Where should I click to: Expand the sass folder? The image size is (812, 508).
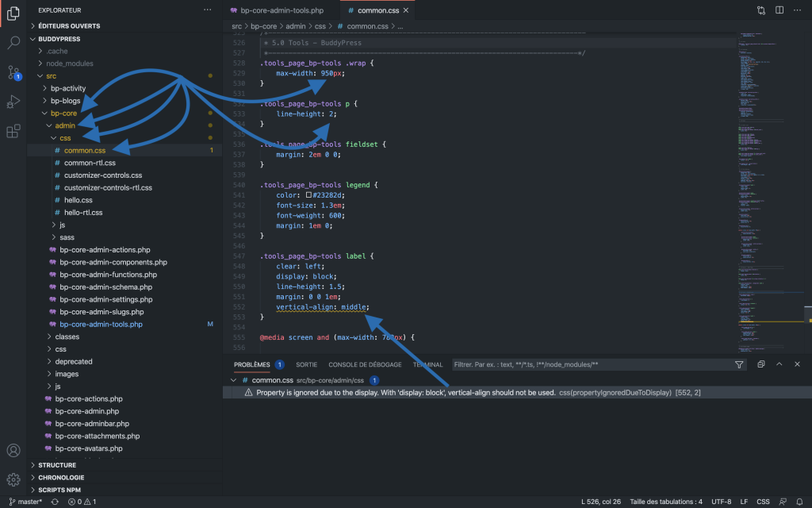67,237
